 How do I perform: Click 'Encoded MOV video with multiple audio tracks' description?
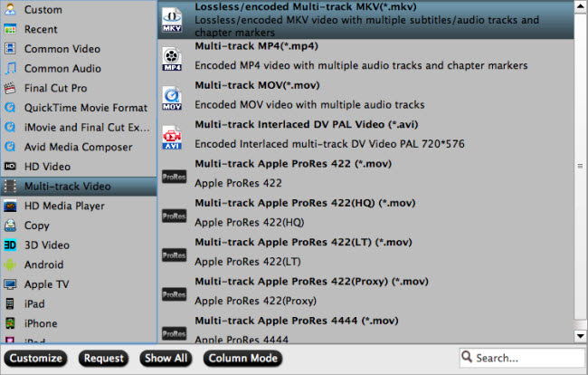tap(309, 105)
